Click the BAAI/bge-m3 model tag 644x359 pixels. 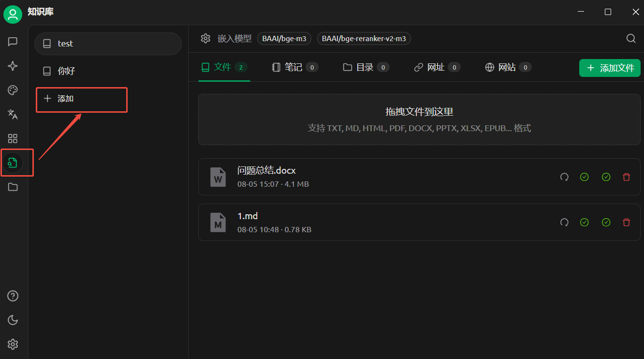pyautogui.click(x=284, y=39)
